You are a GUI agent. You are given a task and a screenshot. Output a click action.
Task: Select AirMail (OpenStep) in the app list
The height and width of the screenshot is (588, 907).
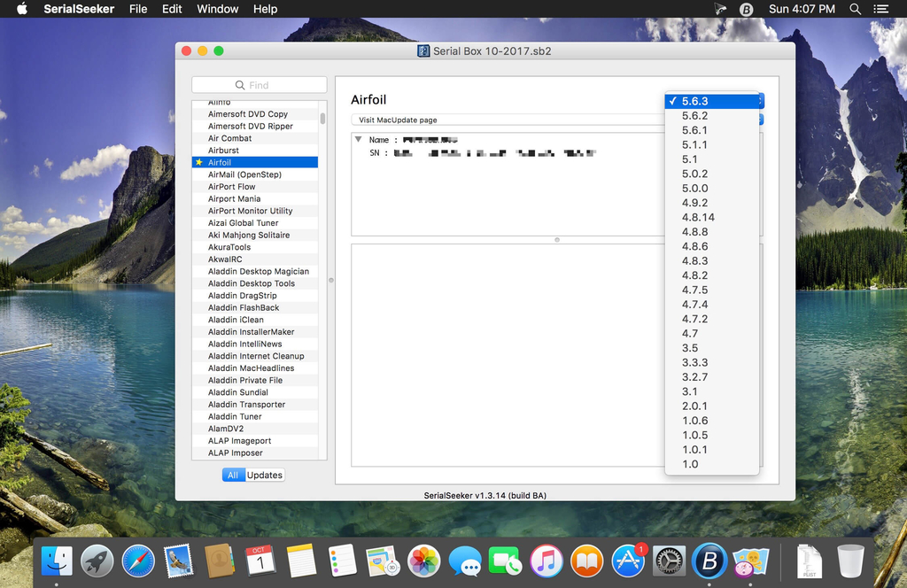[x=244, y=174]
